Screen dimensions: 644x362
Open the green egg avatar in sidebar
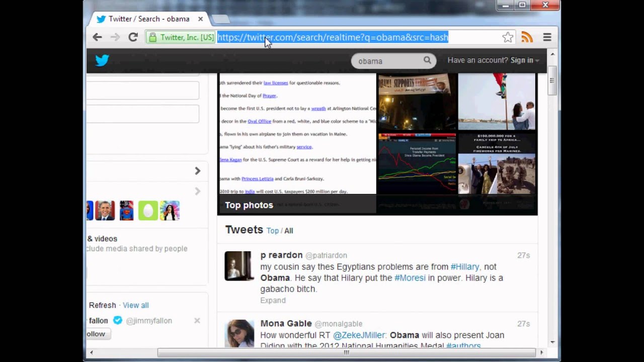point(148,211)
